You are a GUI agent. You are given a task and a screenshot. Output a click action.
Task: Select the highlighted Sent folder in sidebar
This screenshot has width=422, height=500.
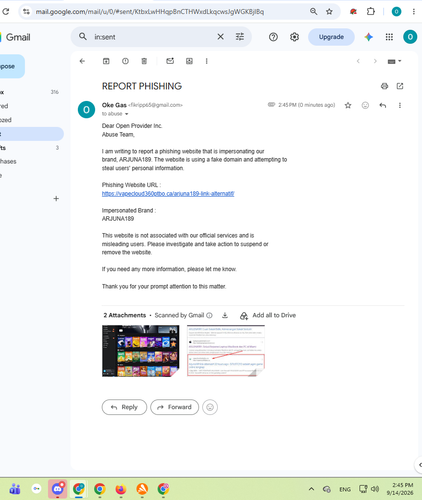[x=31, y=134]
